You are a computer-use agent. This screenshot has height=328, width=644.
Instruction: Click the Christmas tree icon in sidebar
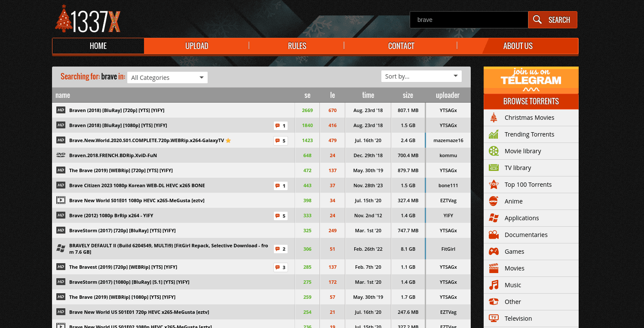(494, 118)
